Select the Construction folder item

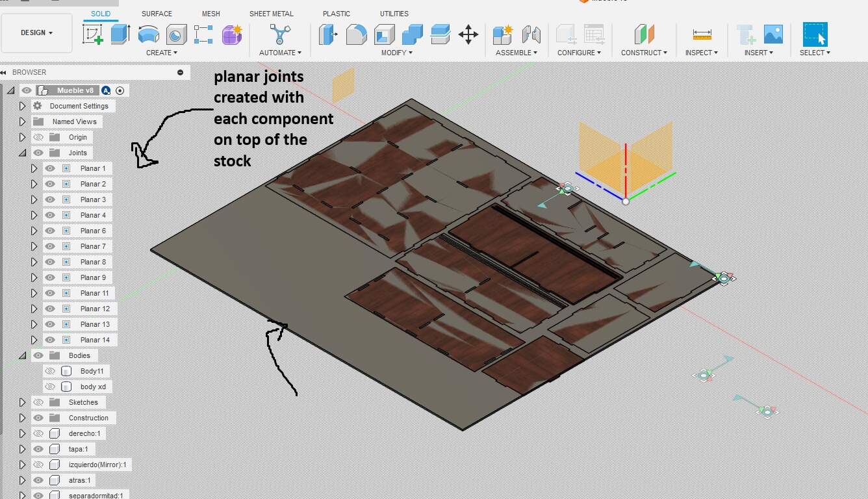tap(88, 418)
